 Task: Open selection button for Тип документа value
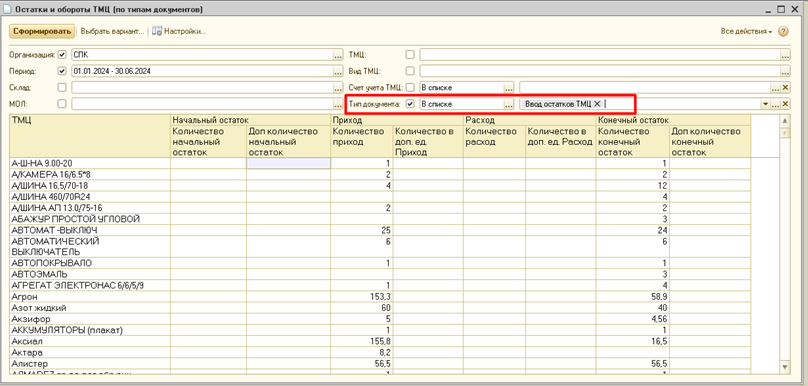pyautogui.click(x=775, y=104)
